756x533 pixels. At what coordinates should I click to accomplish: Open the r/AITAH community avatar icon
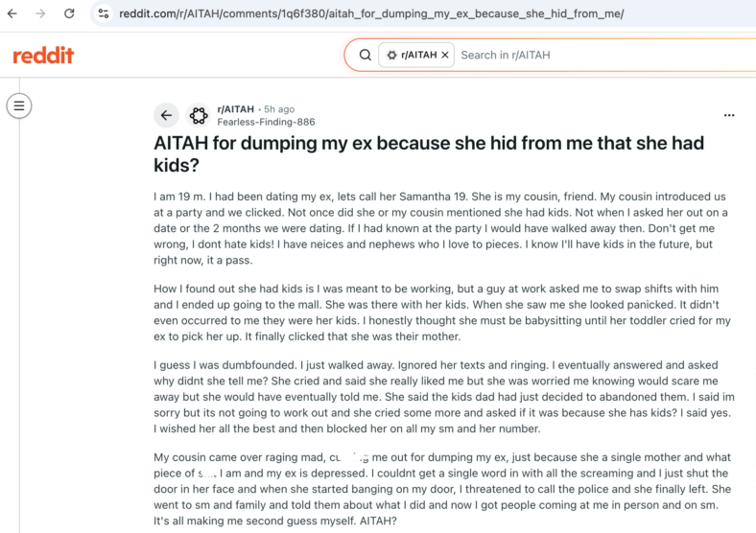pyautogui.click(x=199, y=115)
